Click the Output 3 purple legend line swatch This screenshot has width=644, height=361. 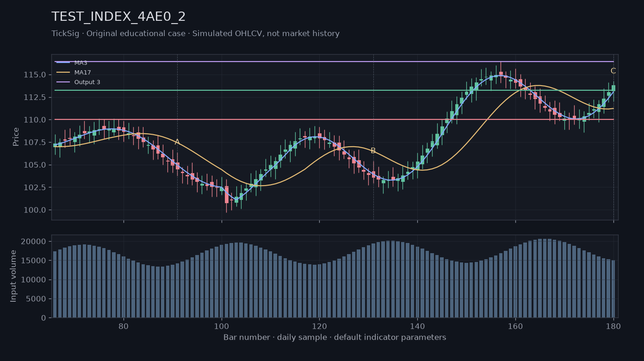tap(63, 82)
